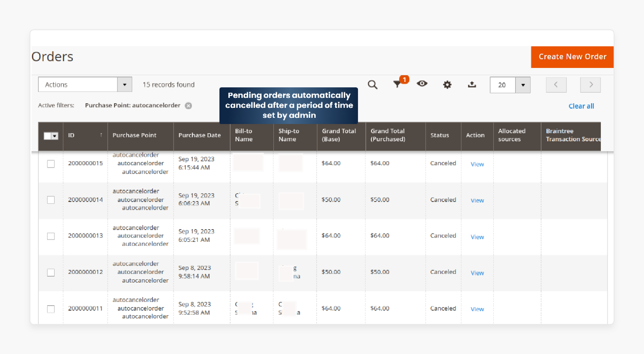Open the per-page count dropdown arrow
The image size is (644, 354).
(x=523, y=85)
